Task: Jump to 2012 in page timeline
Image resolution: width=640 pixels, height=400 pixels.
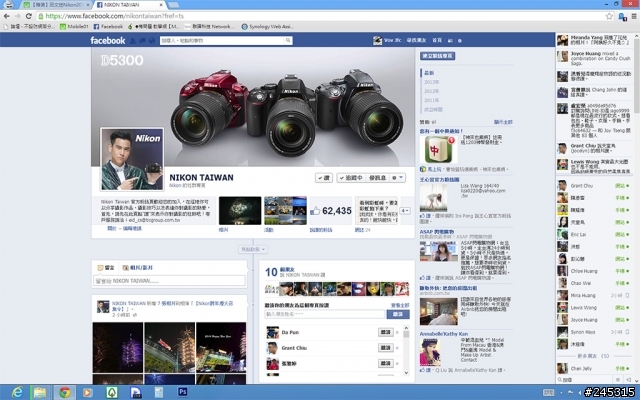Action: 431,91
